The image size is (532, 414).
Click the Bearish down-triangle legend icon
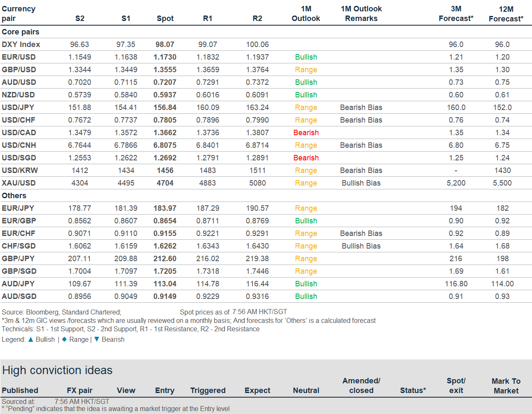[x=97, y=339]
